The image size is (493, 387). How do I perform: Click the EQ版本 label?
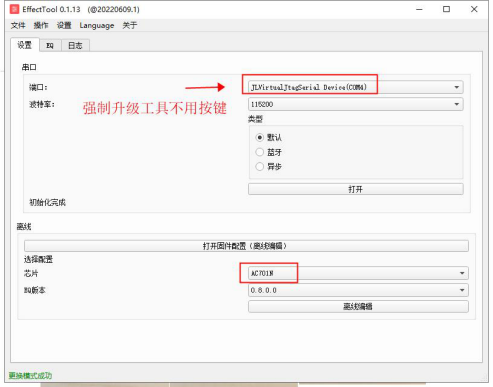coord(34,290)
